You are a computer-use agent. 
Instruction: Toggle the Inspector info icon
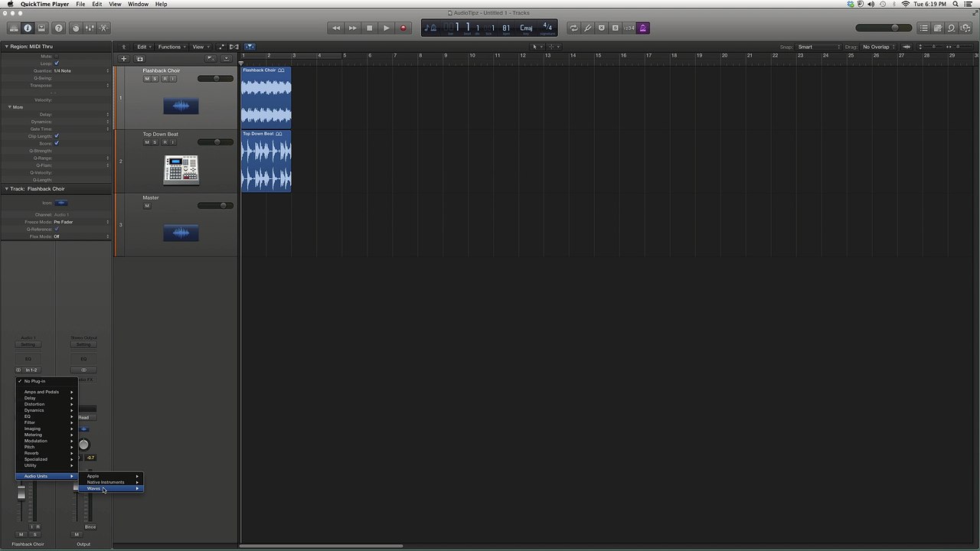point(28,28)
